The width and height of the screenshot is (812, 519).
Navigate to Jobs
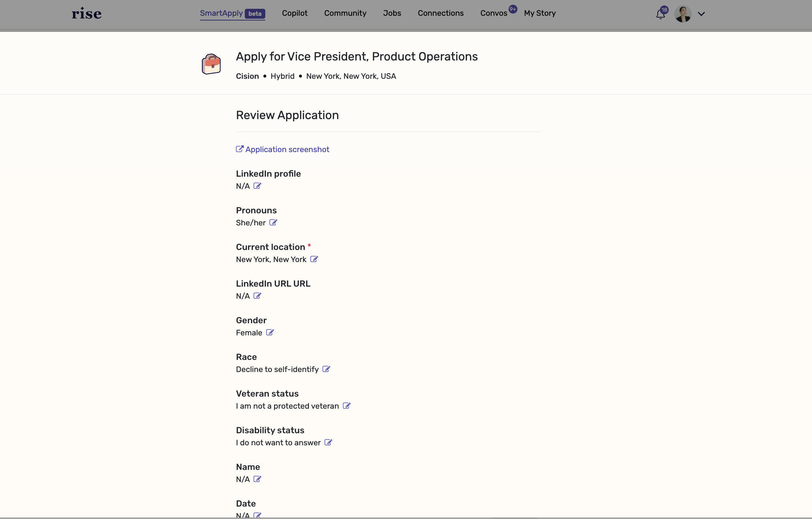(x=392, y=13)
